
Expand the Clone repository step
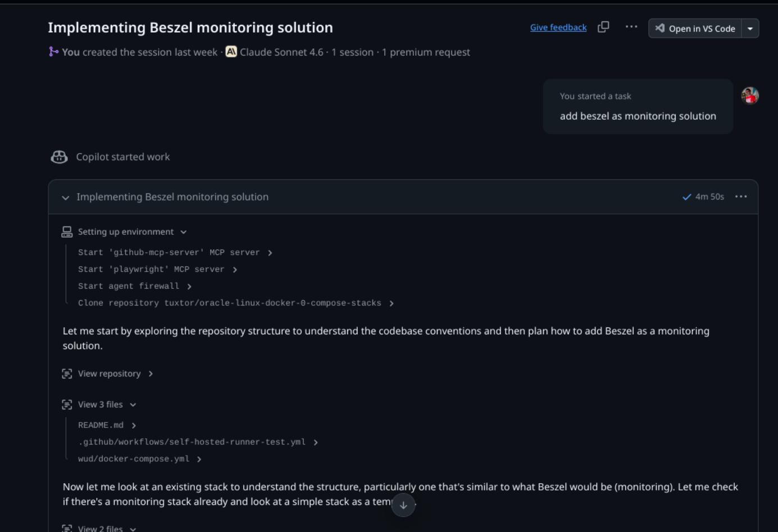392,303
